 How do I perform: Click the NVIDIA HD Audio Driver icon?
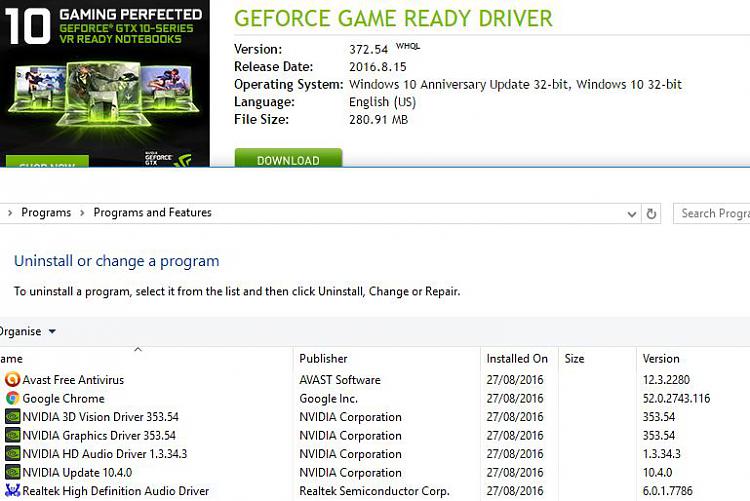click(12, 454)
